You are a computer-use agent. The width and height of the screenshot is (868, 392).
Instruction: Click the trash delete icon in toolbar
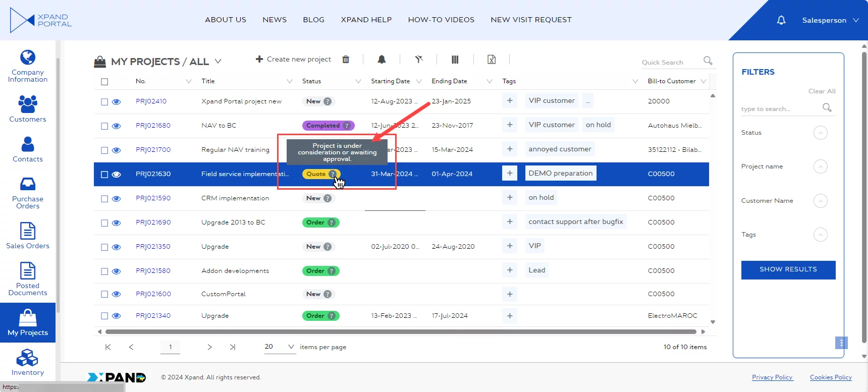click(346, 60)
